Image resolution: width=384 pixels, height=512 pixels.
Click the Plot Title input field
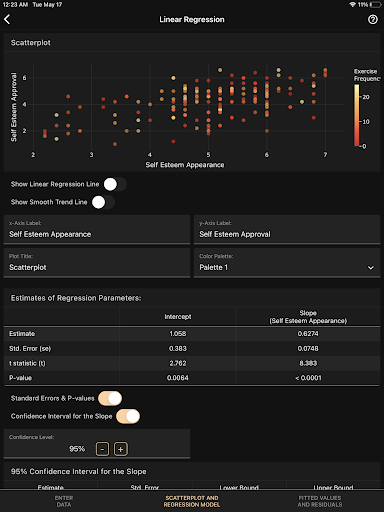coord(97,263)
